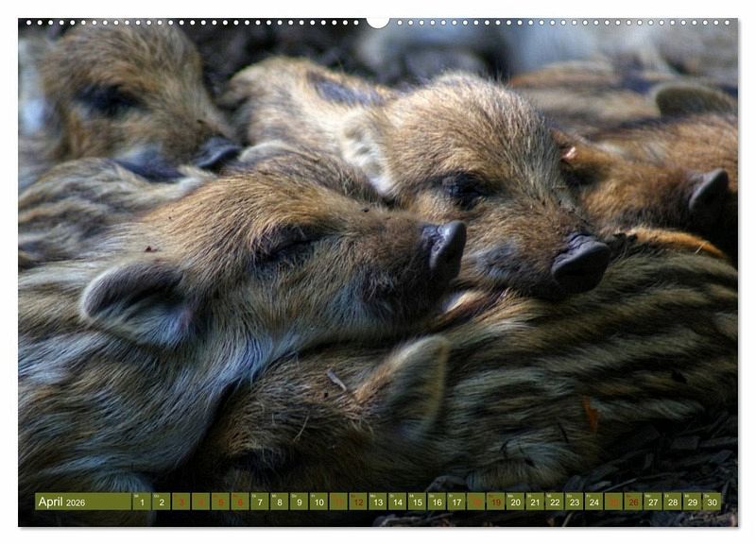
Task: Click the April 2026 month label
Action: coord(62,502)
